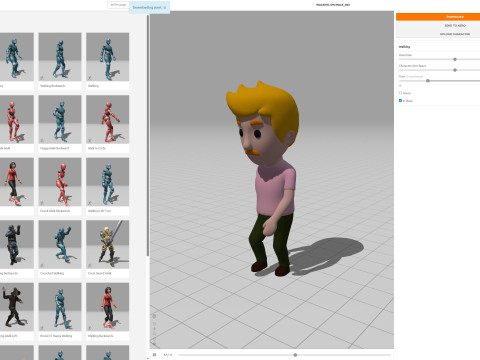Adjust the Trim slider handle

click(x=428, y=81)
